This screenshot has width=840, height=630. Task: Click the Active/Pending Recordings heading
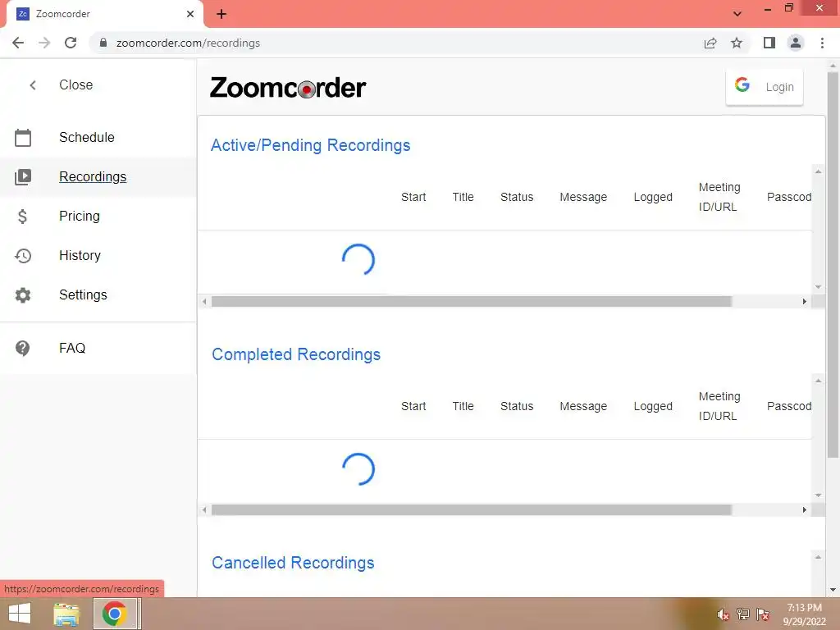click(x=310, y=145)
